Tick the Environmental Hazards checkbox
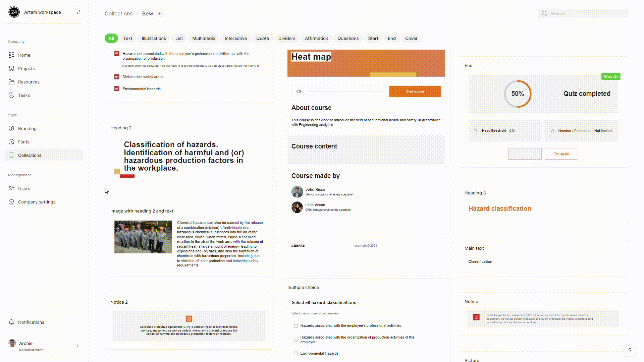This screenshot has height=362, width=644. pos(296,353)
